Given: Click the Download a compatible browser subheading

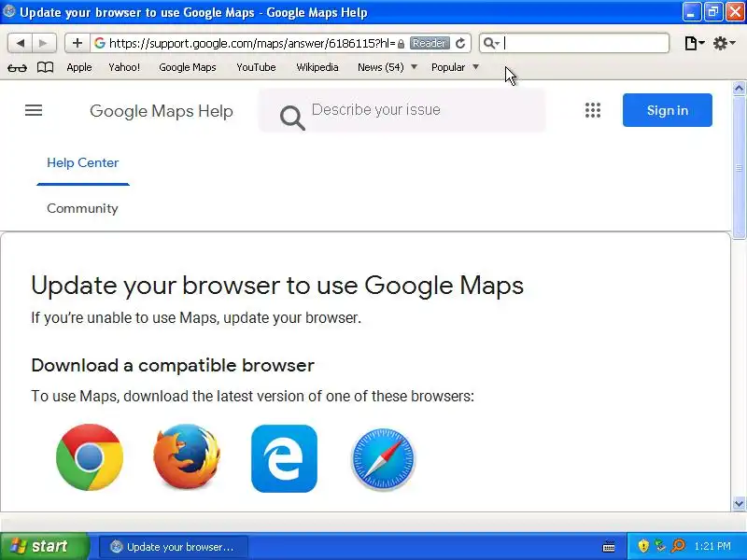Looking at the screenshot, I should click(173, 366).
